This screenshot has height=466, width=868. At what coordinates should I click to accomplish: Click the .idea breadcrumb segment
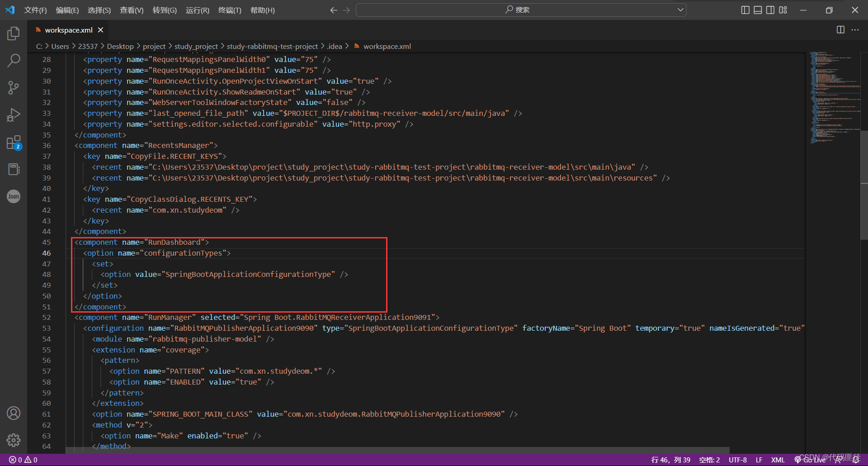[335, 46]
